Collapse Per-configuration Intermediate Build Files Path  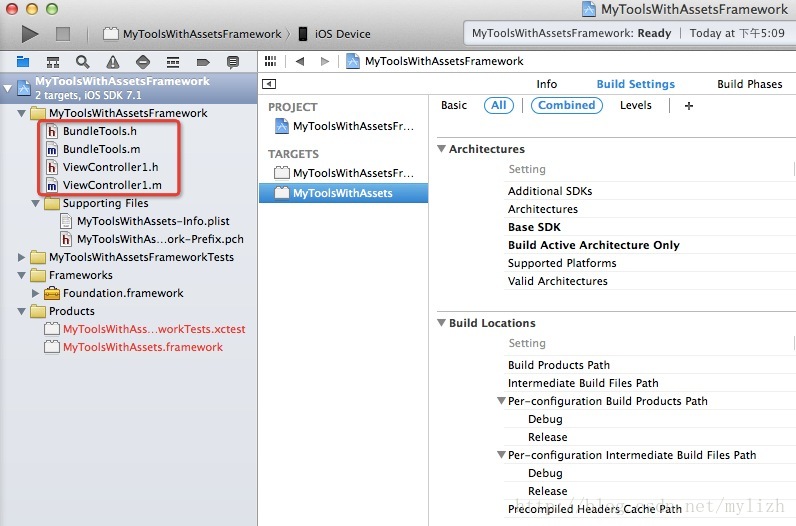[x=501, y=455]
